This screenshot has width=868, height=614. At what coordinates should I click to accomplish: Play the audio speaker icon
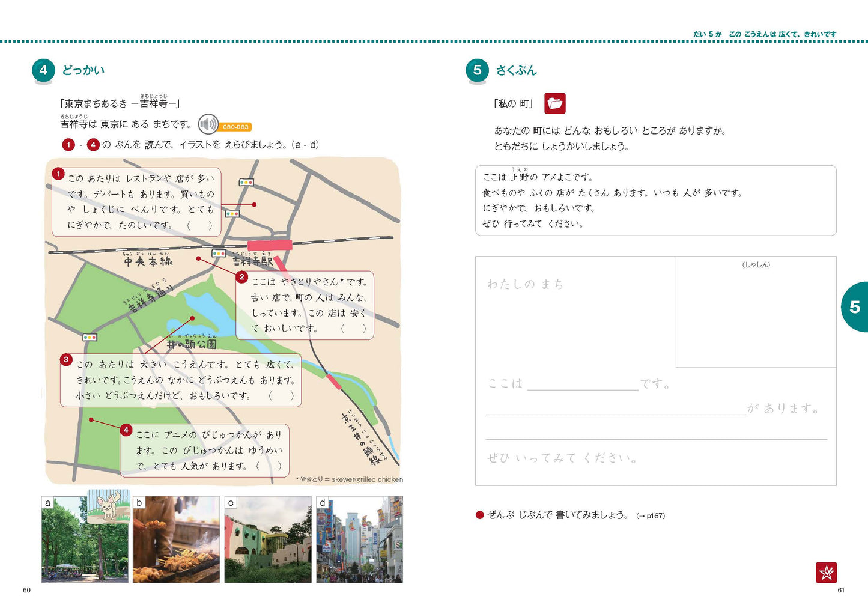pyautogui.click(x=208, y=124)
